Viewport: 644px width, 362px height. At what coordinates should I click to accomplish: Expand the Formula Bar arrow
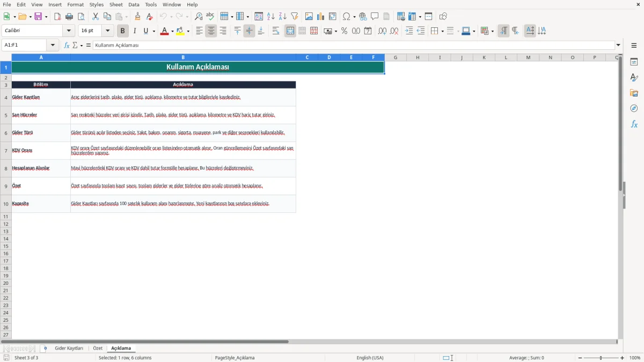618,46
